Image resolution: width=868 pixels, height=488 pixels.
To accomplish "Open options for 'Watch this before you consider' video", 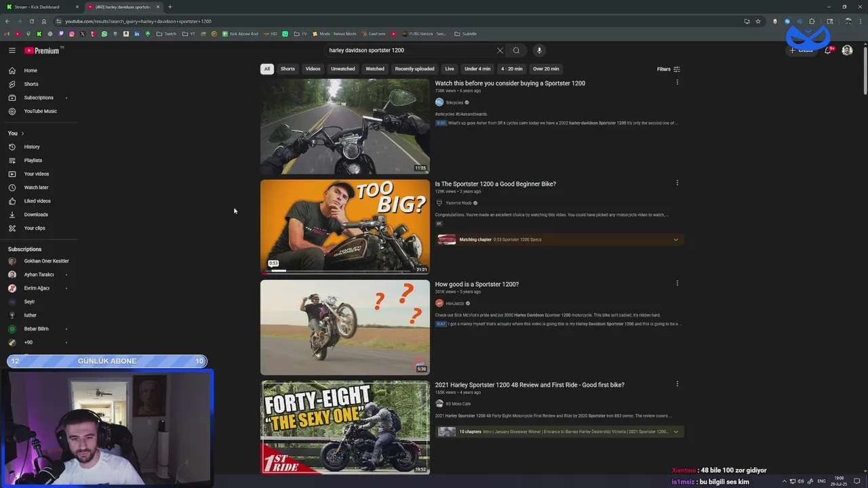I will (677, 83).
